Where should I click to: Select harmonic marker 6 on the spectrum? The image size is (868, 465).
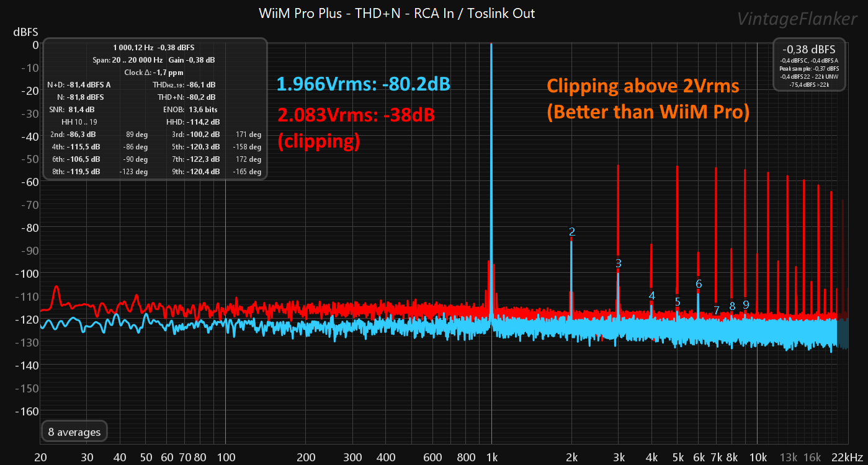coord(699,284)
